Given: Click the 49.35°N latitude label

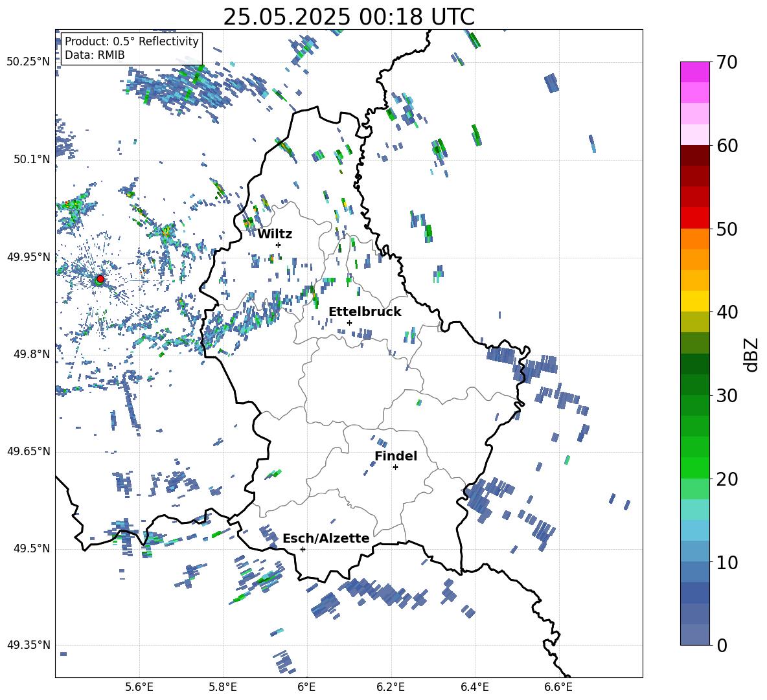Looking at the screenshot, I should [29, 645].
